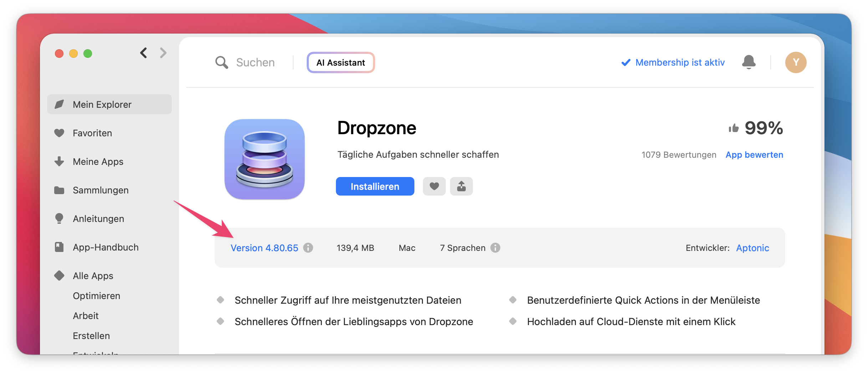Viewport: 868px width, 374px height.
Task: Click the App bewerten link
Action: tap(754, 155)
